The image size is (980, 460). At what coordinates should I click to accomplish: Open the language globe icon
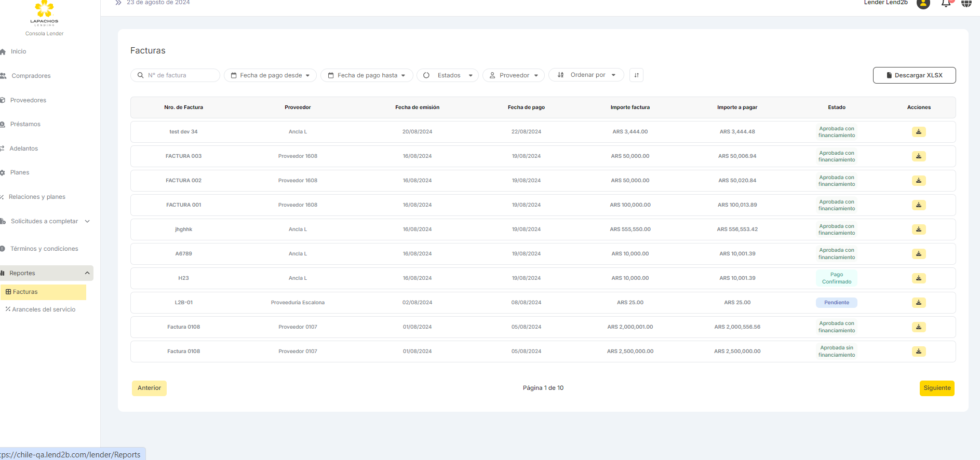(x=966, y=3)
